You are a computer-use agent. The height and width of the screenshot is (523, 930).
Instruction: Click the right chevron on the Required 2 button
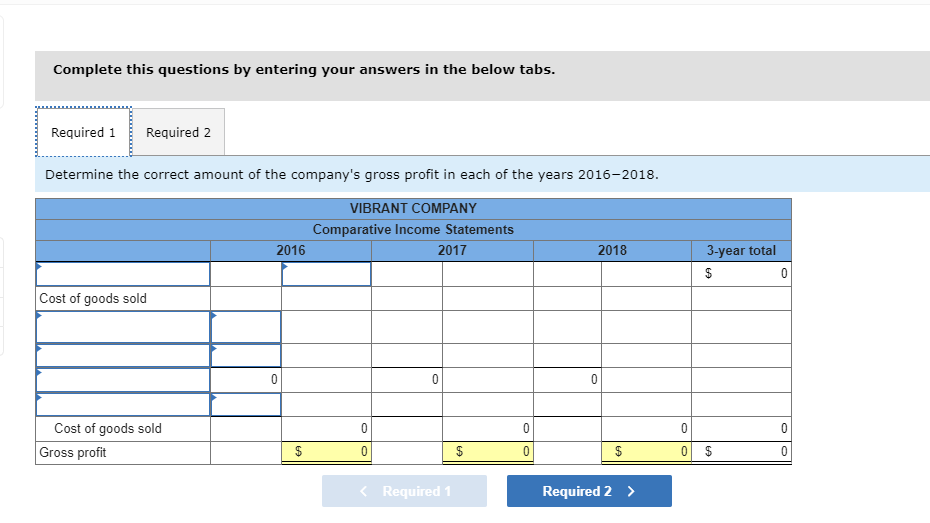[x=631, y=491]
